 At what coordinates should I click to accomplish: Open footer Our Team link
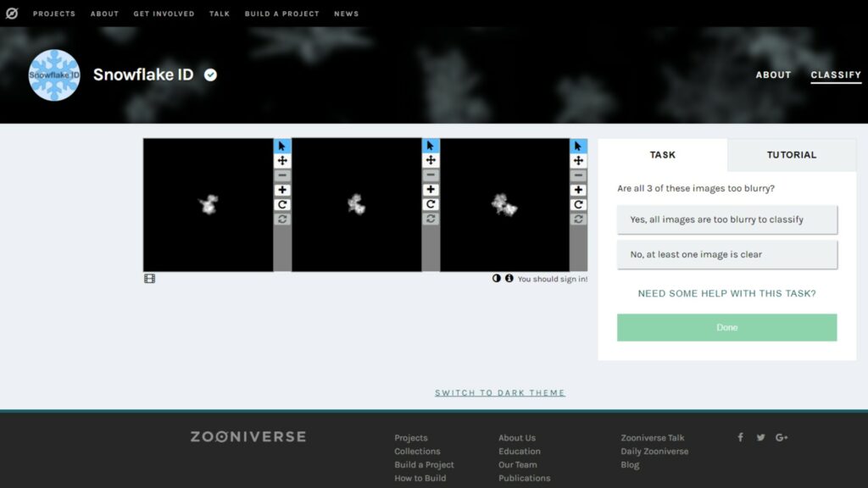518,465
